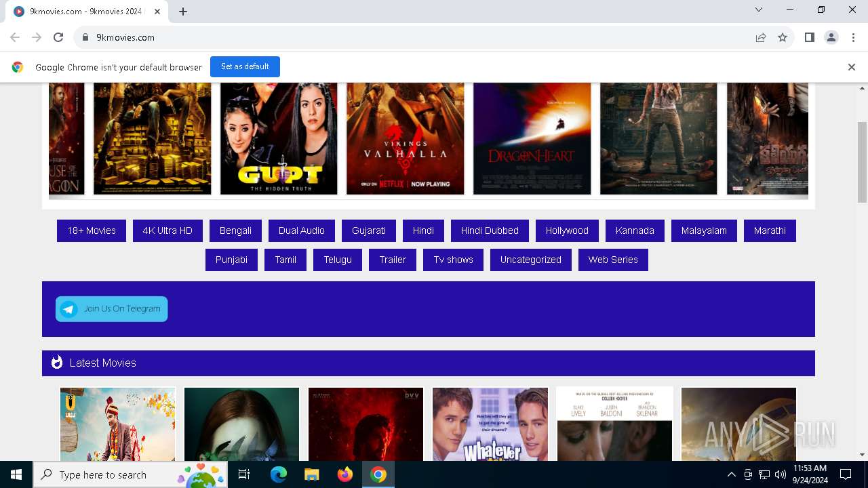Launch Firefox from the taskbar

click(345, 474)
